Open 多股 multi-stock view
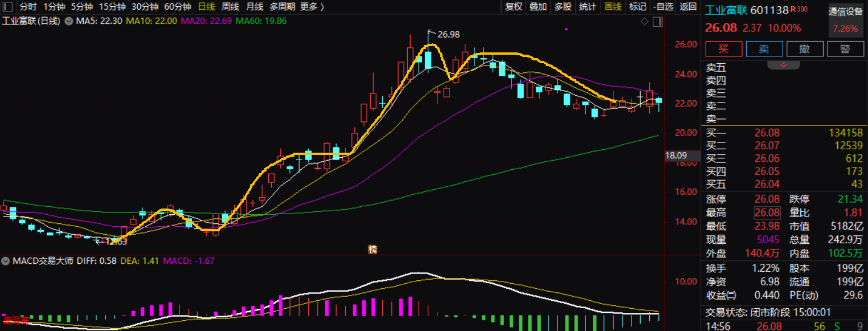The width and height of the screenshot is (868, 331). (x=563, y=7)
